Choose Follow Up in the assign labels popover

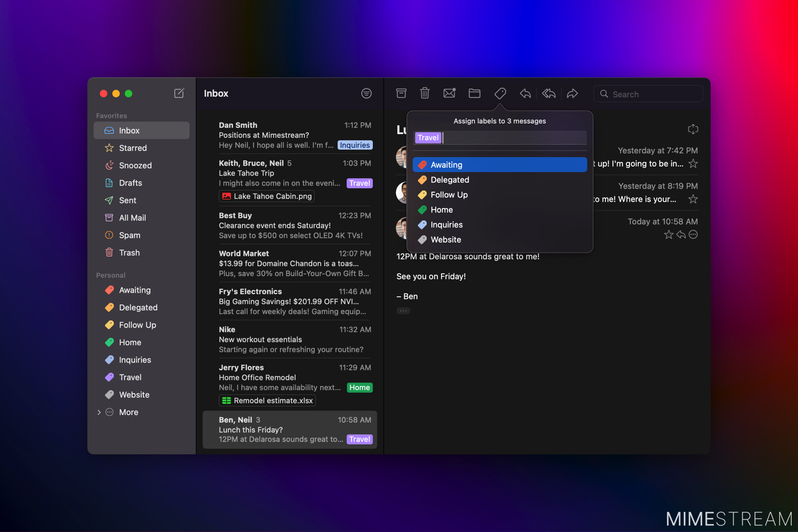tap(500, 195)
